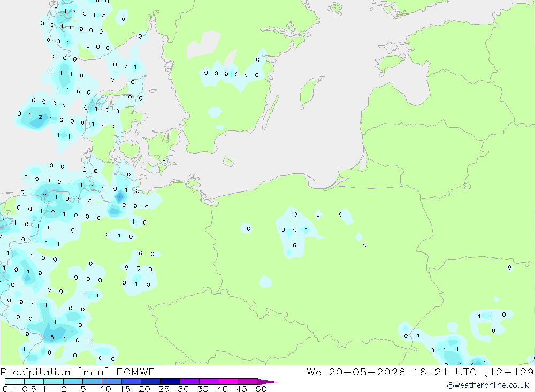Image resolution: width=535 pixels, height=392 pixels.
Task: Click the '50' legend scale label
Action: tap(261, 389)
